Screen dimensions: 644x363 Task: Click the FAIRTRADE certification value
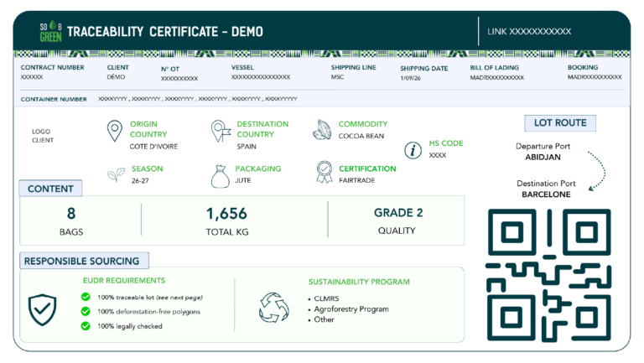point(356,180)
